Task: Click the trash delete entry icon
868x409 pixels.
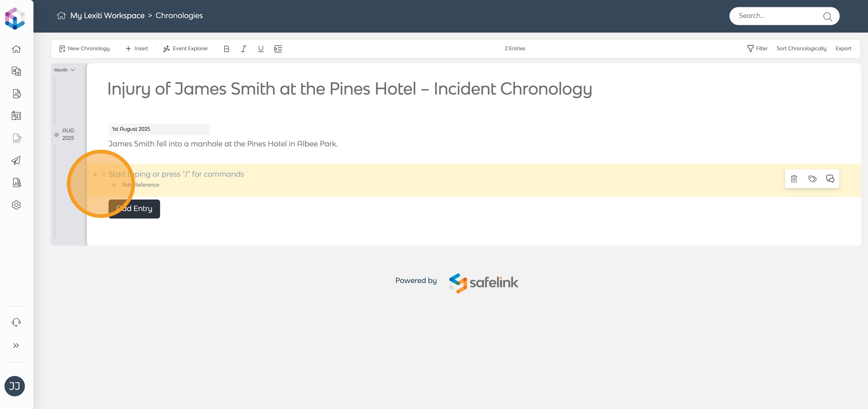Action: coord(794,179)
